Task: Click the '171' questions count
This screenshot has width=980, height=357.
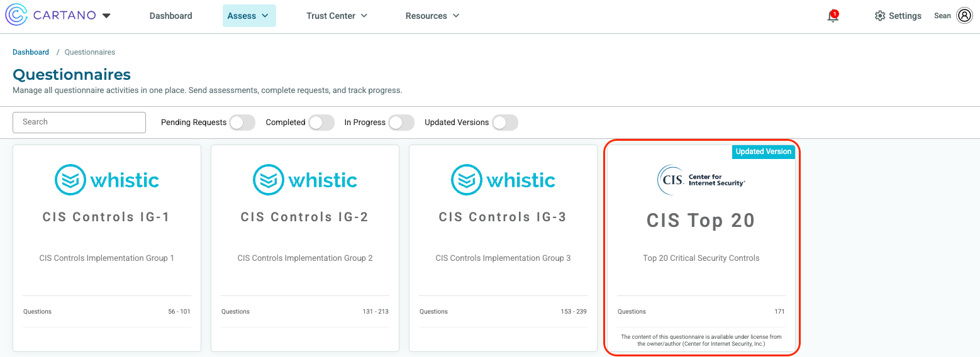Action: (x=779, y=312)
